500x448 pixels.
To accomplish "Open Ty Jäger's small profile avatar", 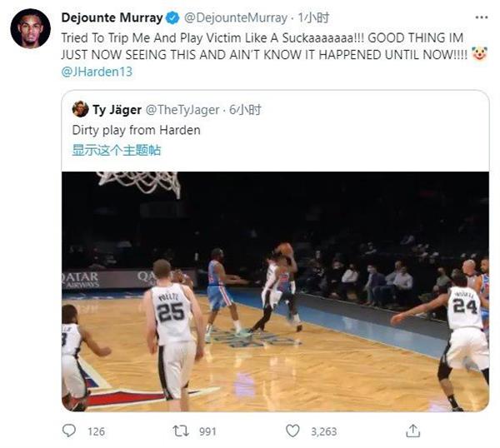I will pos(80,109).
